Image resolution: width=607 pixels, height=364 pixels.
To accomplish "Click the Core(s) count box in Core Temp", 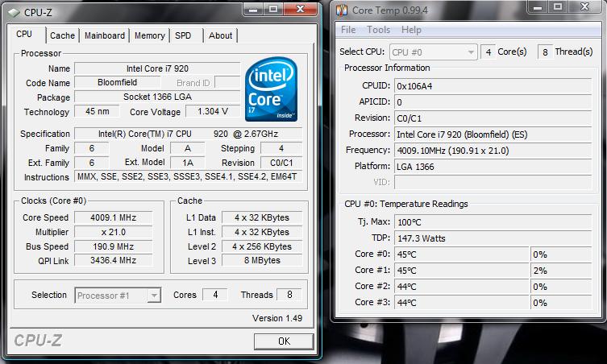I will (x=489, y=52).
